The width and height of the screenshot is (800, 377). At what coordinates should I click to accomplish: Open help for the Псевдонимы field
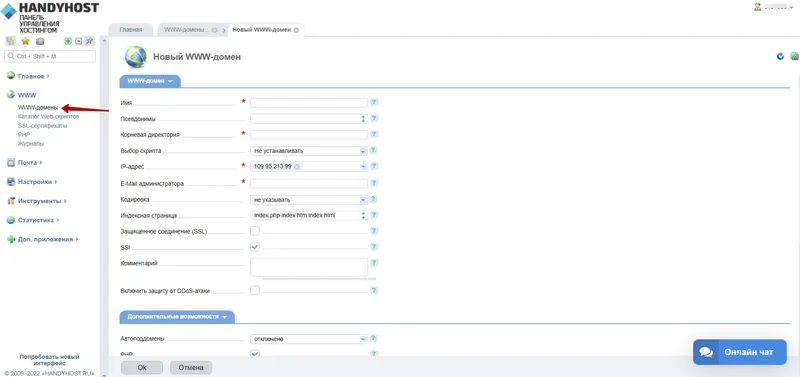point(374,118)
